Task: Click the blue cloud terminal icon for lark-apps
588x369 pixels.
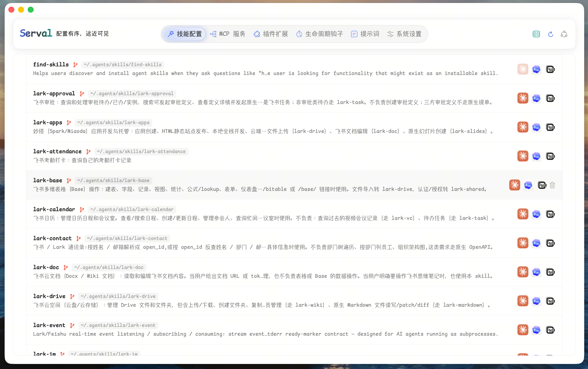Action: (537, 127)
